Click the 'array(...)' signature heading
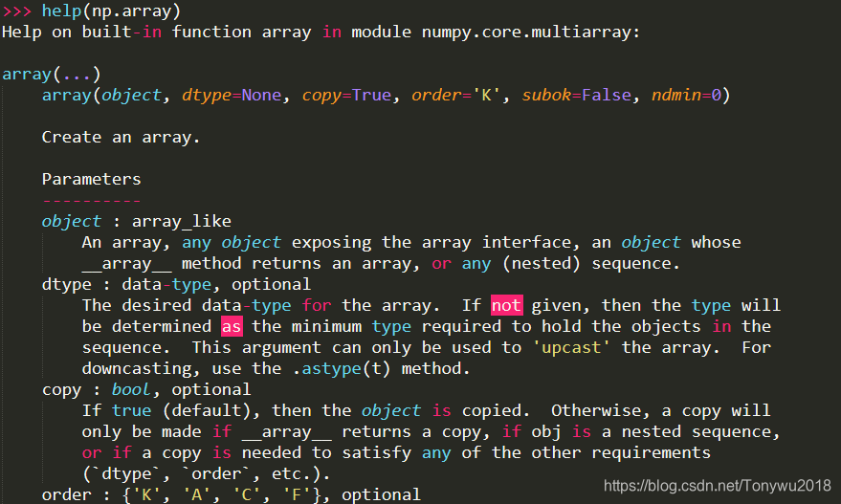The width and height of the screenshot is (841, 504). coord(52,74)
